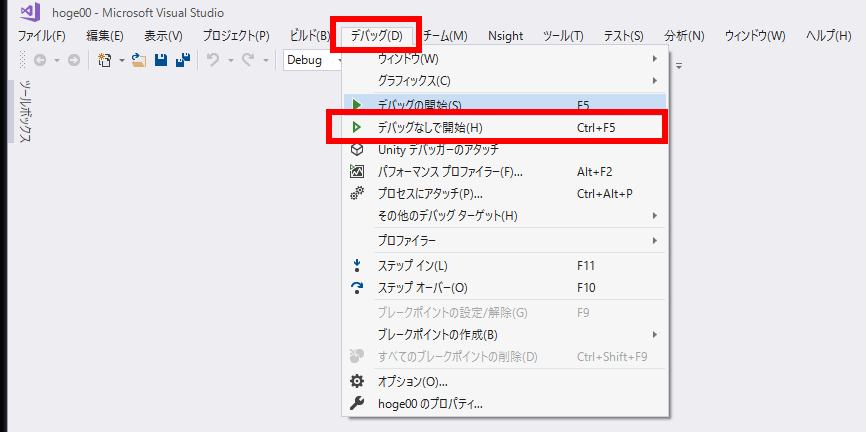
Task: Click the Ctrl+Alt+P shortcut text
Action: 604,194
